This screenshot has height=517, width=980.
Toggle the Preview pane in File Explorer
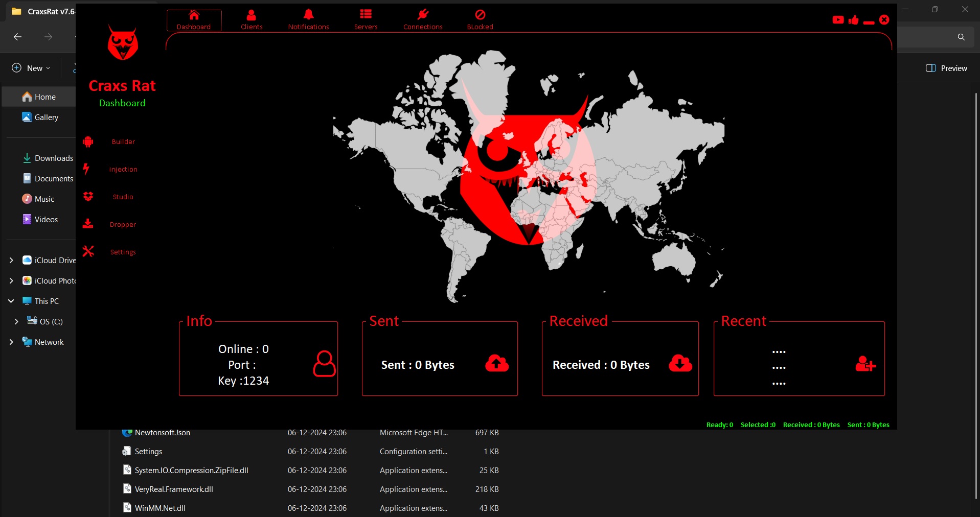[946, 68]
